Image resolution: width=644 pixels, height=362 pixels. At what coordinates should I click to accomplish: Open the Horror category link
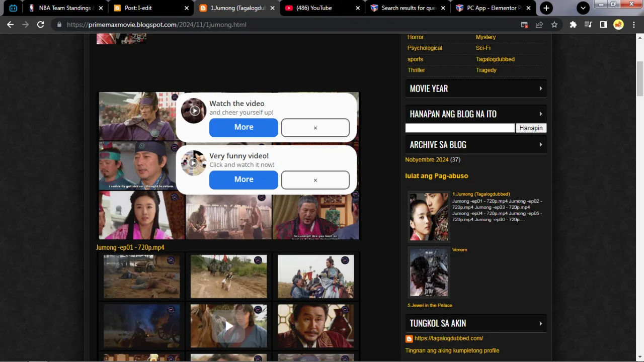(x=416, y=37)
